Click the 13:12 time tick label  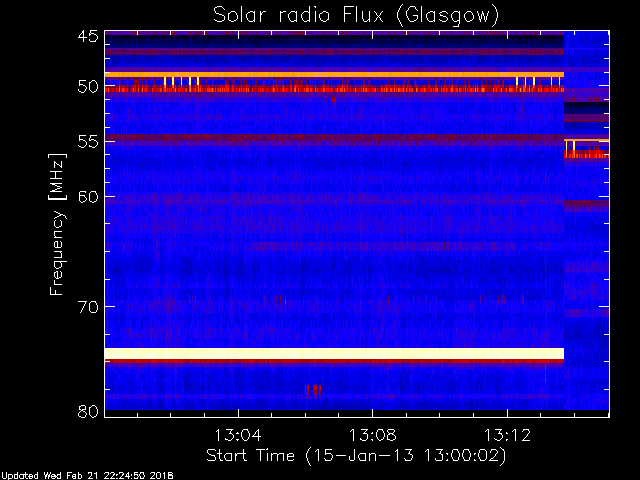(x=507, y=435)
